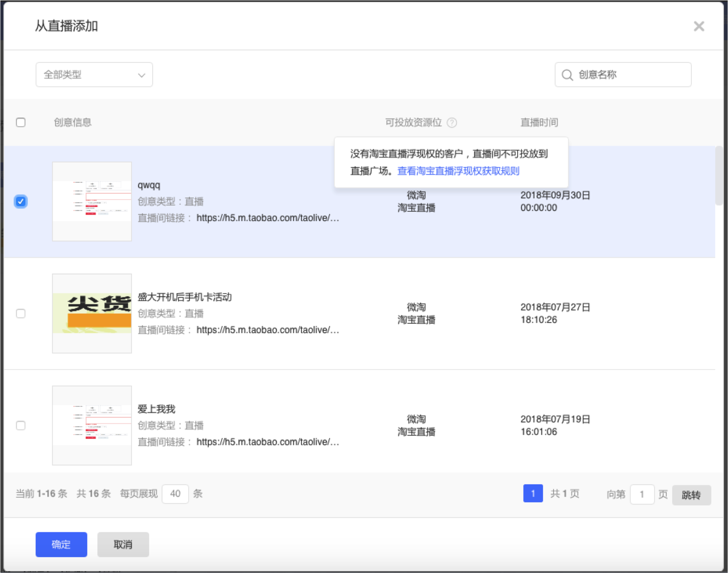Focus the 创意名称 search field

click(623, 75)
